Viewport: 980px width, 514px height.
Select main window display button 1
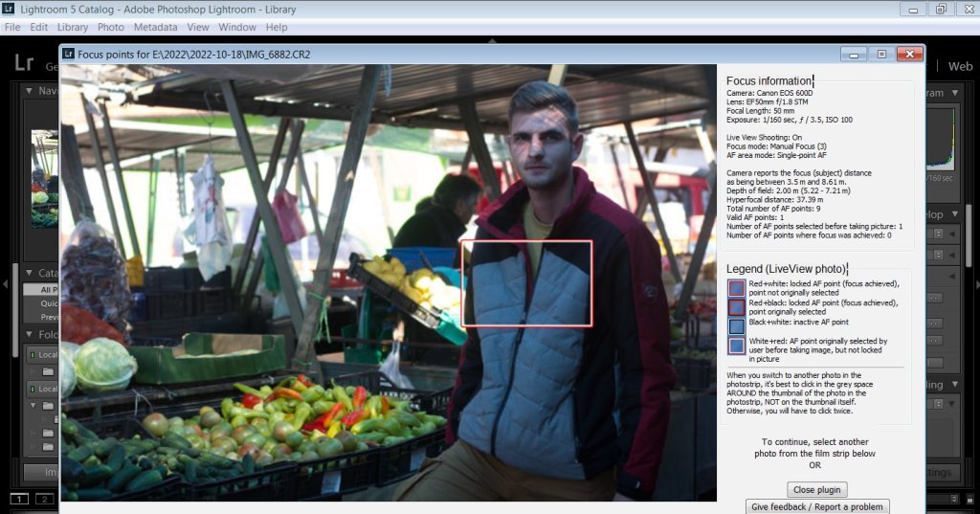[19, 499]
